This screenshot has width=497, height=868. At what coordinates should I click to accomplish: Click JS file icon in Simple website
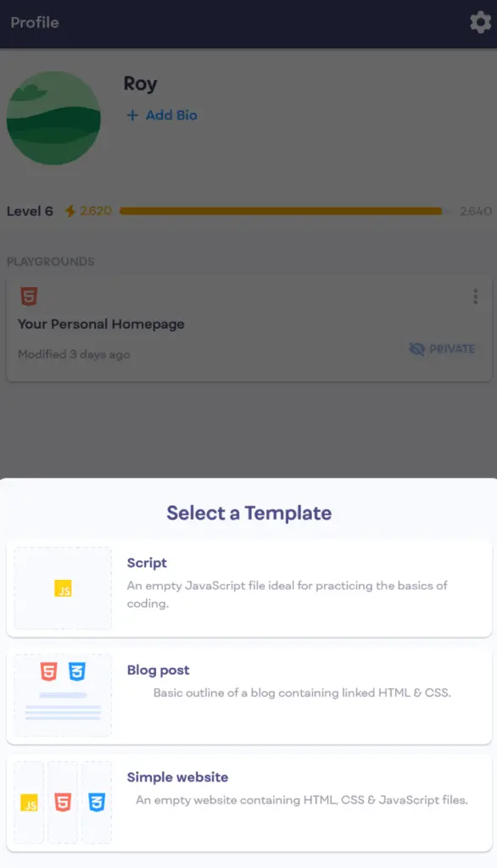coord(29,802)
